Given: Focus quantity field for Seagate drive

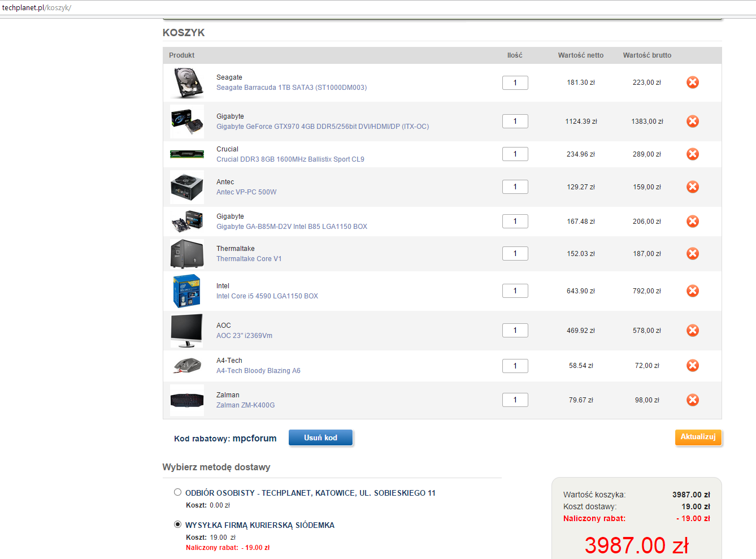Looking at the screenshot, I should 515,83.
